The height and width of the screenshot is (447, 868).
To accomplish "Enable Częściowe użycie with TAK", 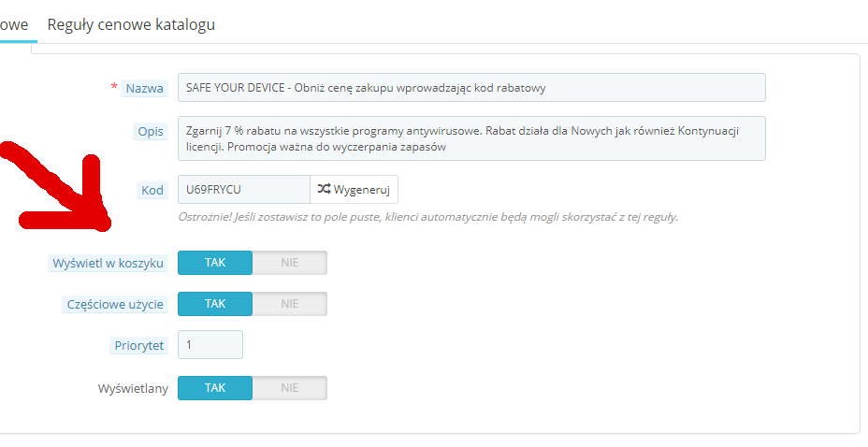I will [215, 304].
